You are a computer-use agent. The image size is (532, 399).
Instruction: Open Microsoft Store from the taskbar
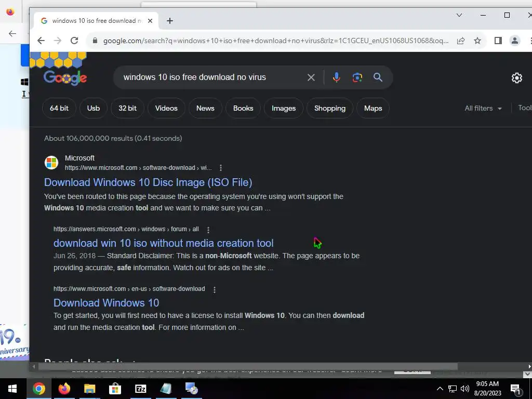(x=115, y=389)
